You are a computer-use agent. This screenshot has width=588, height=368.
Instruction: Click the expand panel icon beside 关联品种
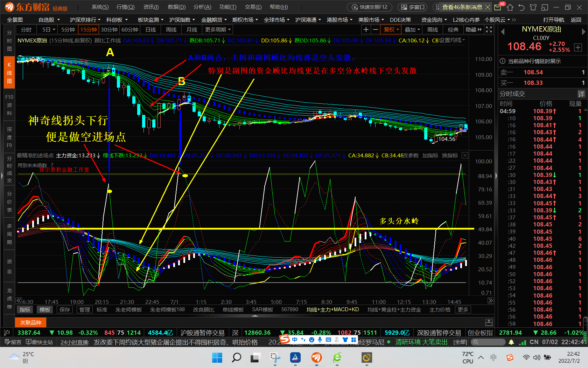[x=489, y=322]
